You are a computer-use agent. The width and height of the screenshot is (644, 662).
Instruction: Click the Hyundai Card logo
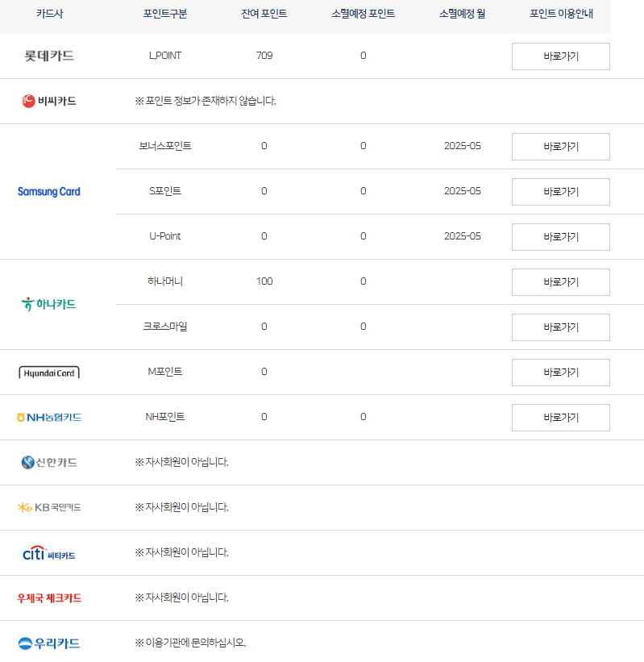[49, 373]
